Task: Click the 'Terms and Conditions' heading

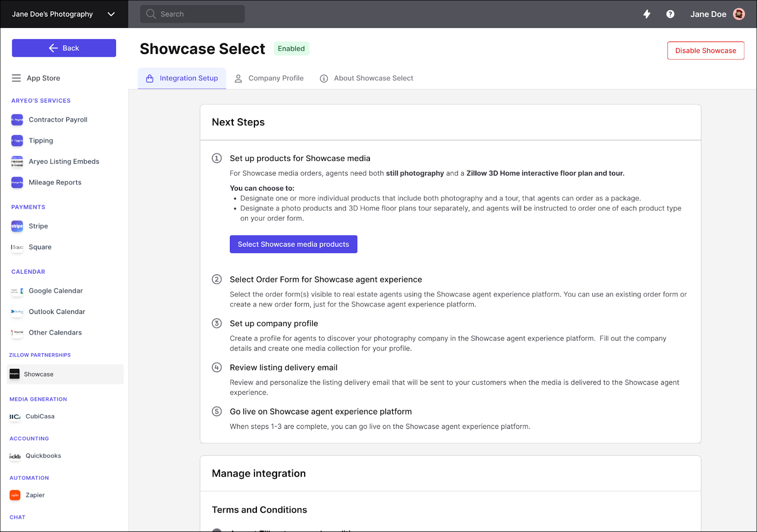Action: (x=259, y=510)
